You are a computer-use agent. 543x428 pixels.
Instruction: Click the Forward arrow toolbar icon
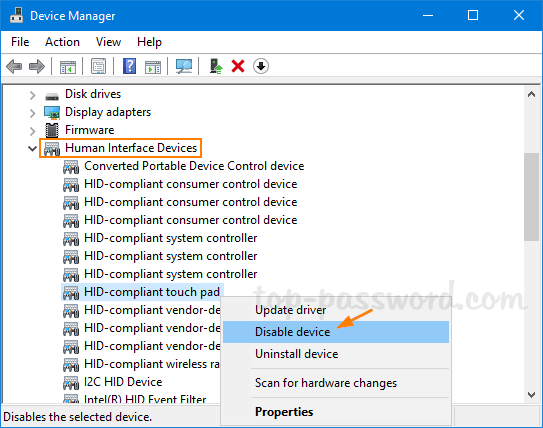coord(37,66)
